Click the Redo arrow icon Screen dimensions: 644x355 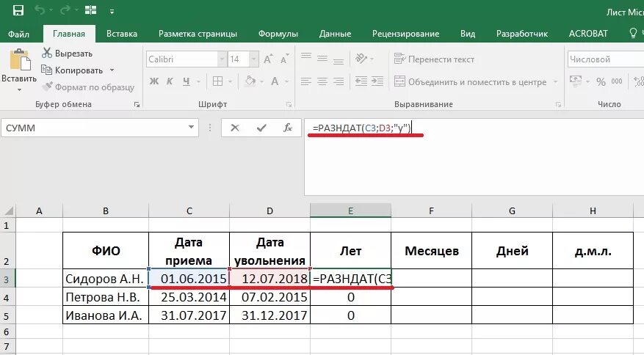65,10
